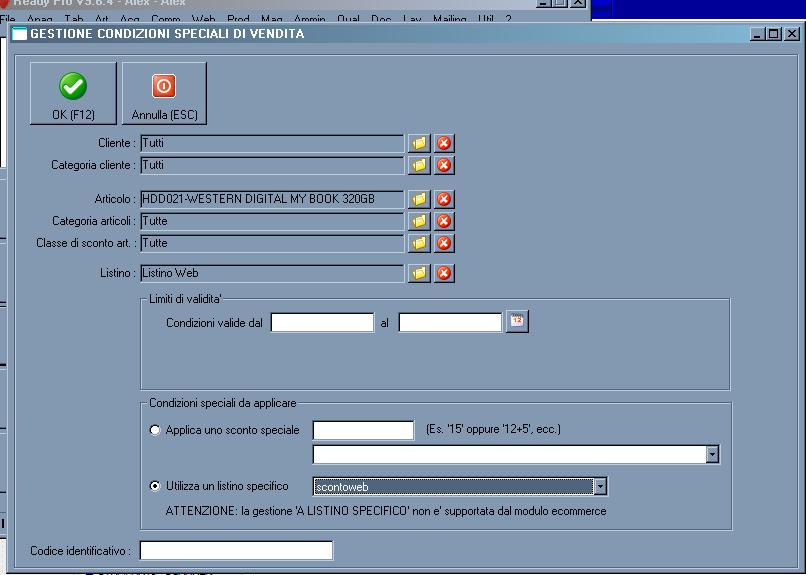
Task: Select 'Utilizza un listino specifico' radio option
Action: click(x=155, y=486)
